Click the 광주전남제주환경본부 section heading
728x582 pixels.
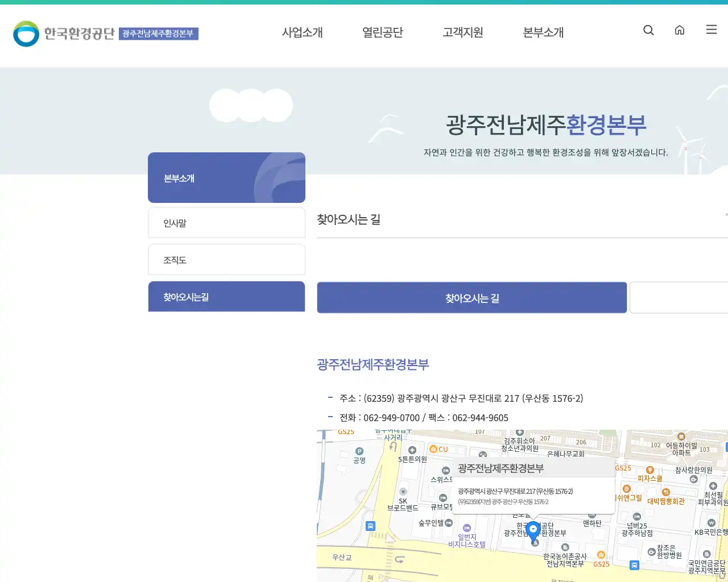click(x=373, y=365)
